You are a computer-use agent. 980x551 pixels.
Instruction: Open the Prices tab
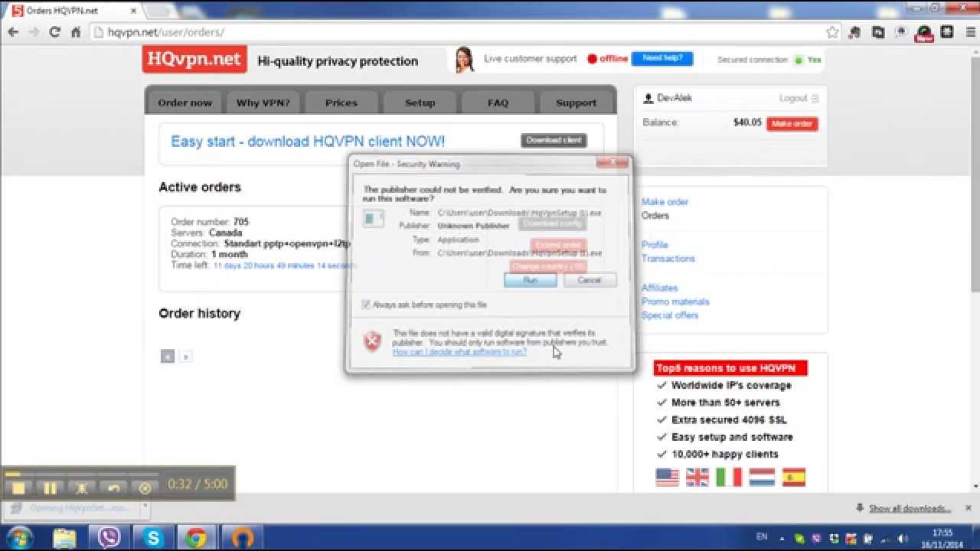pos(341,103)
